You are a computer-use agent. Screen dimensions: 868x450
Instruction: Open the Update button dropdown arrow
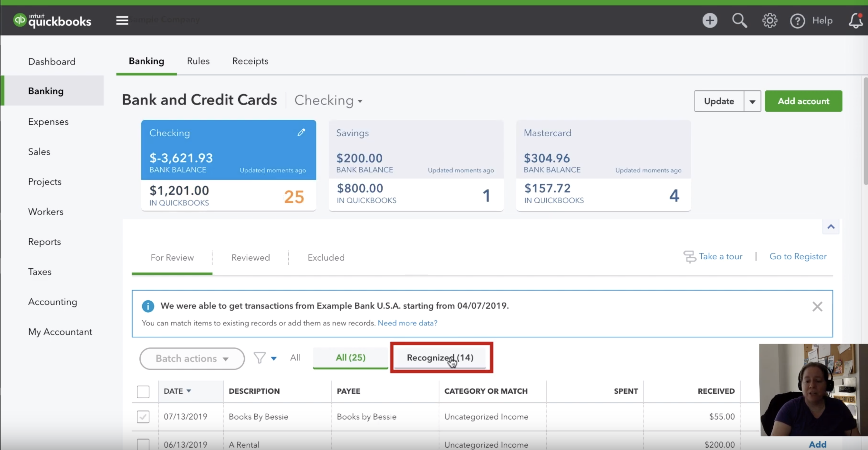click(752, 101)
